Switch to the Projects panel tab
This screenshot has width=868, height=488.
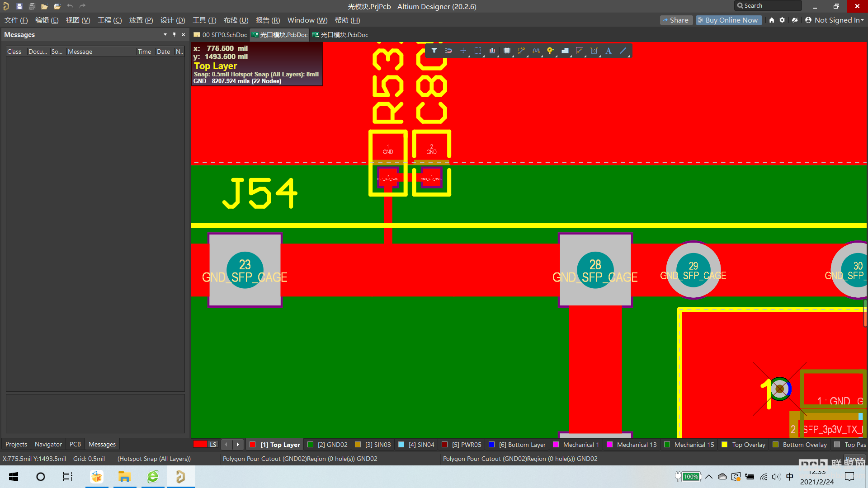click(x=16, y=444)
